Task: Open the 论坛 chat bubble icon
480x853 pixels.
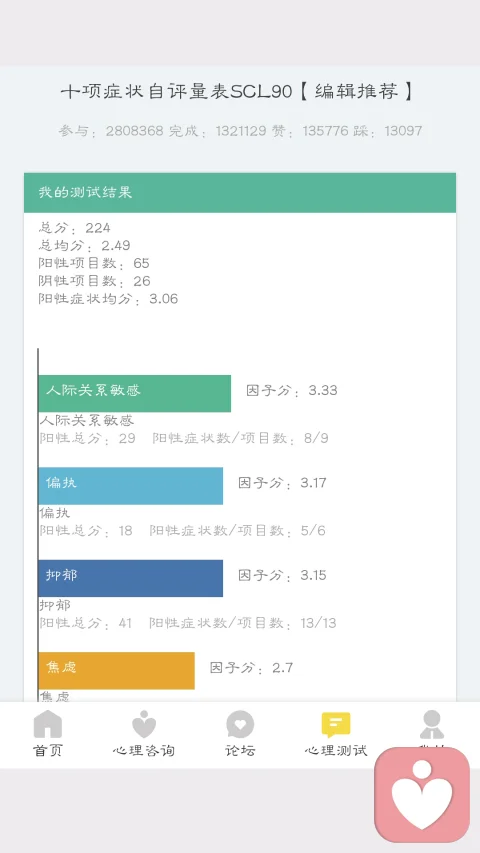Action: pyautogui.click(x=240, y=724)
